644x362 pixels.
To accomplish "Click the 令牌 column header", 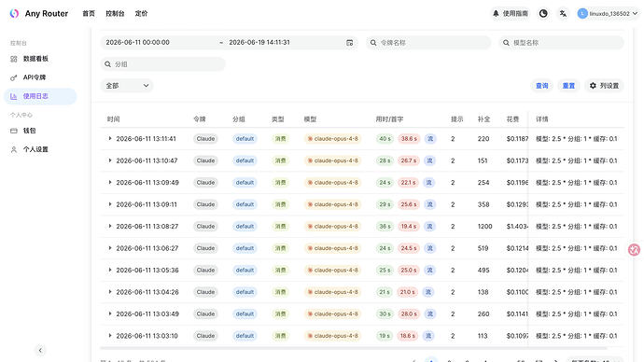I will (200, 119).
